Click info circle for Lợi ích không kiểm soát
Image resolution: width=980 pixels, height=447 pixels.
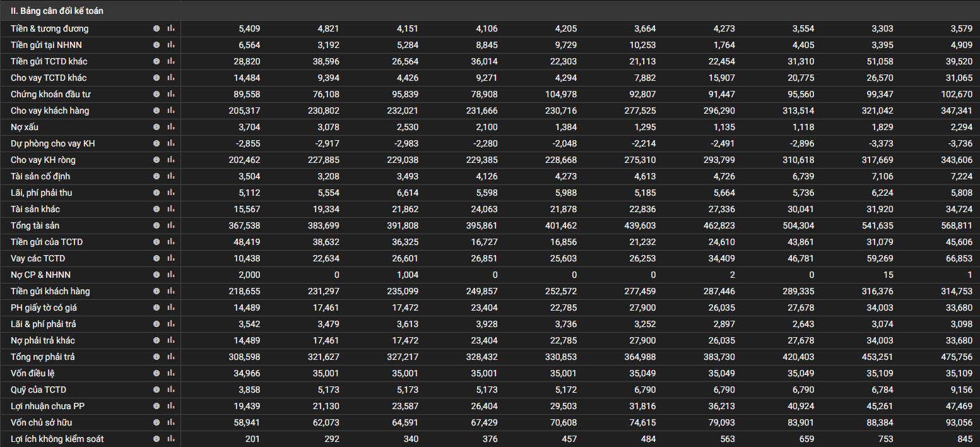156,439
